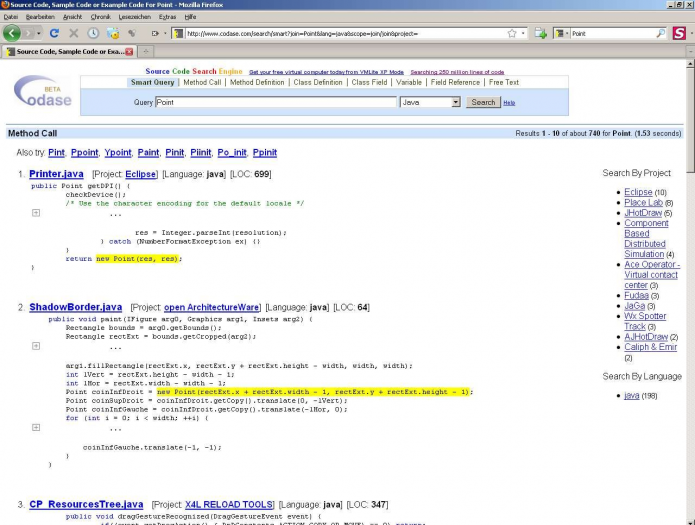Click the green plus add-page toolbar icon
Screen dimensions: 695x525
pos(540,33)
